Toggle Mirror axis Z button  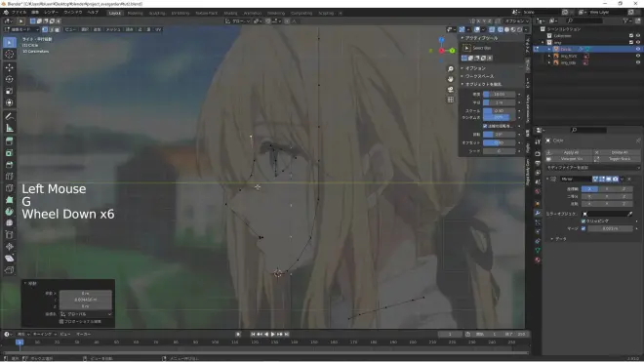pos(624,189)
